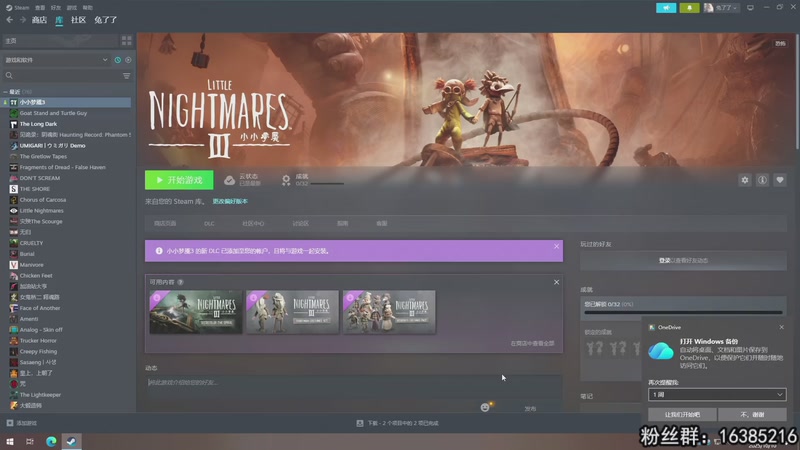The image size is (800, 450).
Task: Add game to favorites heart icon
Action: click(780, 180)
